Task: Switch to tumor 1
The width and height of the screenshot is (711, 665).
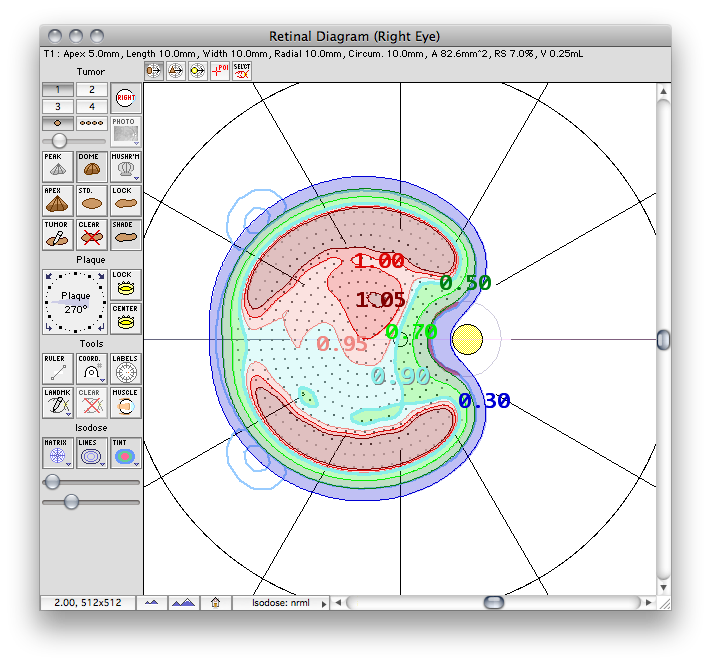Action: (x=58, y=90)
